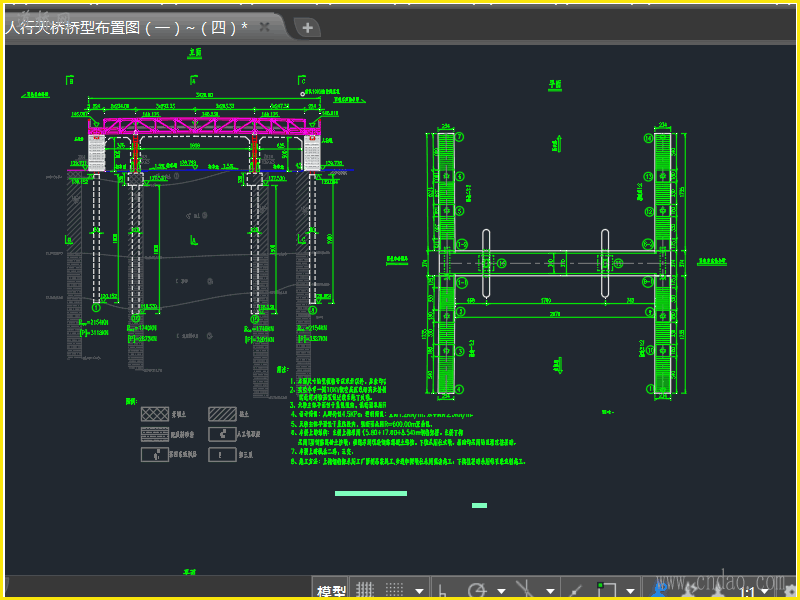Viewport: 800px width, 600px height.
Task: Open a new drawing tab with plus button
Action: (x=307, y=28)
